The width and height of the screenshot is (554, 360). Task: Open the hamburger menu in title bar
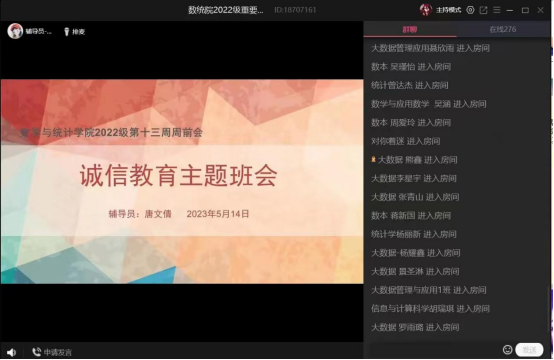click(x=496, y=10)
